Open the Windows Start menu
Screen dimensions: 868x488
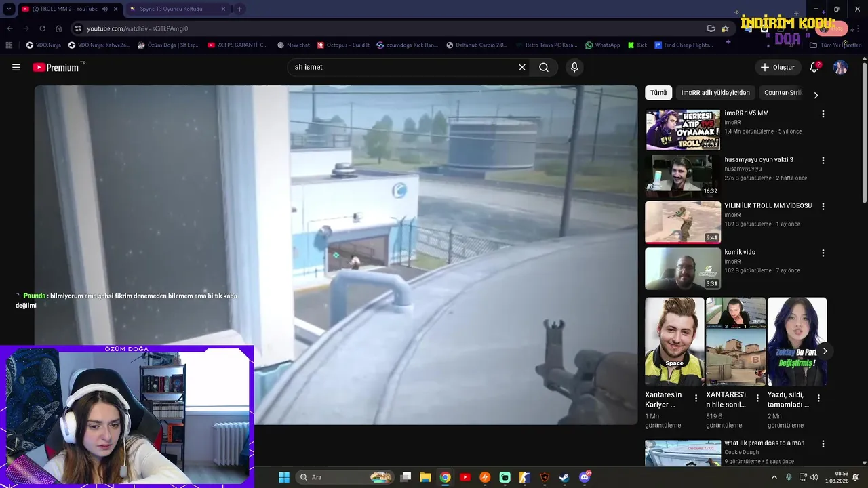(284, 477)
